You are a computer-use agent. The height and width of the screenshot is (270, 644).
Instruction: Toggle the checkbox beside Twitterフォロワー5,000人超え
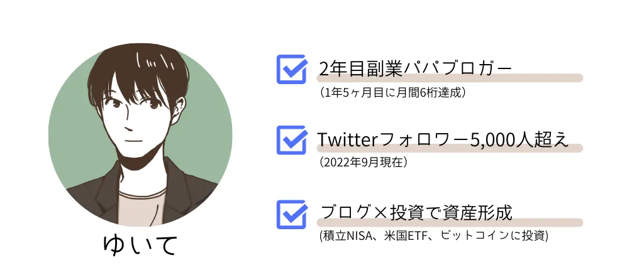(292, 140)
